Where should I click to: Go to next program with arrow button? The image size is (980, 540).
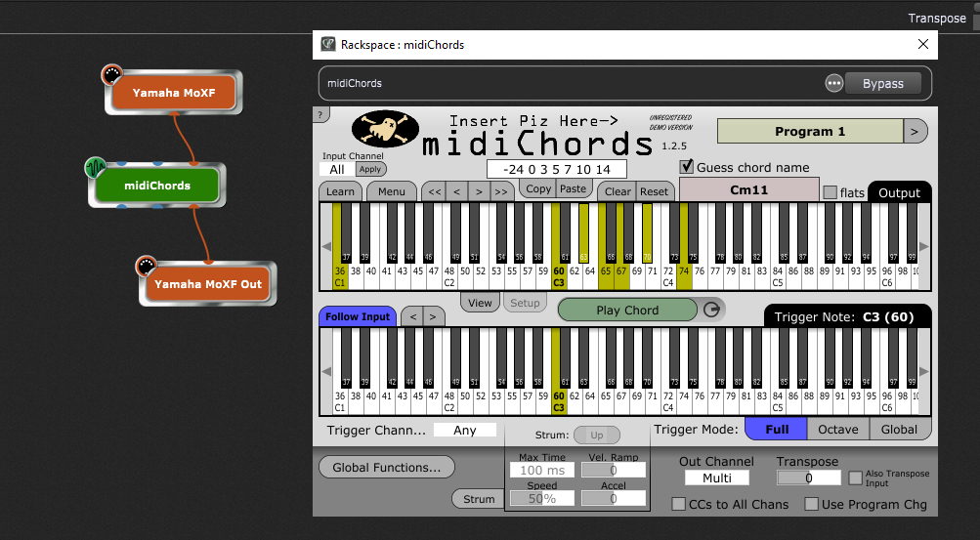[915, 131]
